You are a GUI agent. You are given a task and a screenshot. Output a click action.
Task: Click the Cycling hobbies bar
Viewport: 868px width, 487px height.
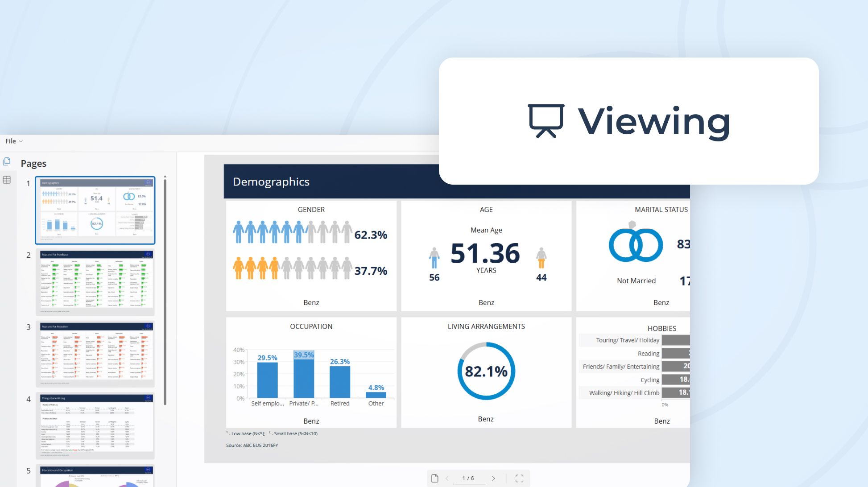click(x=676, y=380)
